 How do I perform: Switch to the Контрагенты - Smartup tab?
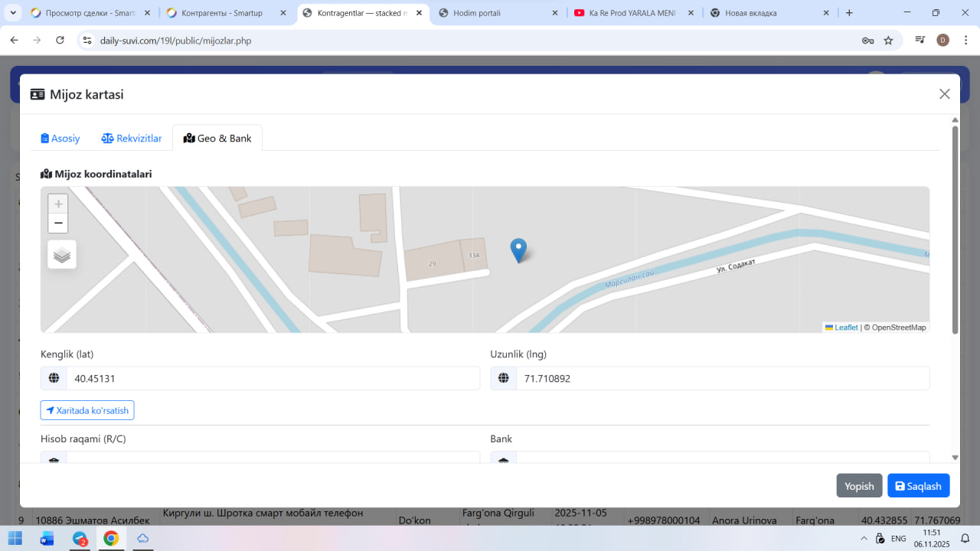tap(227, 13)
